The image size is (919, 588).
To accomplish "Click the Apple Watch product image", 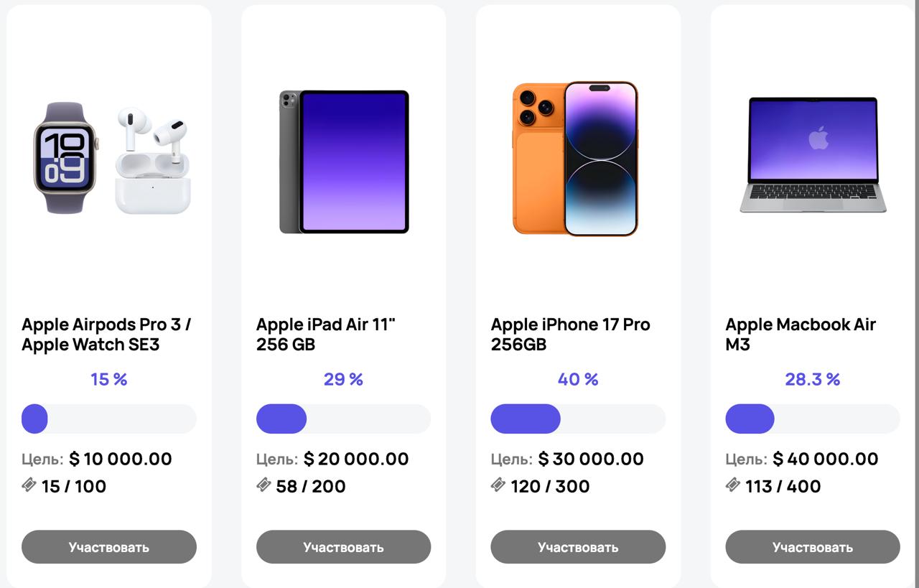I will click(x=65, y=158).
